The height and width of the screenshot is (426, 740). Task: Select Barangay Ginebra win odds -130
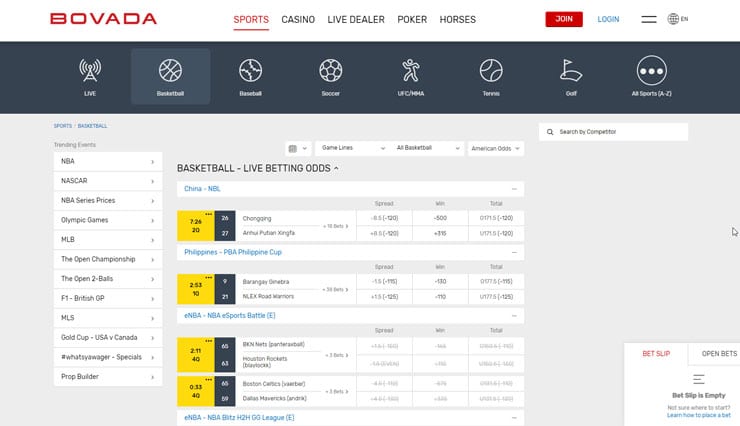pos(440,282)
